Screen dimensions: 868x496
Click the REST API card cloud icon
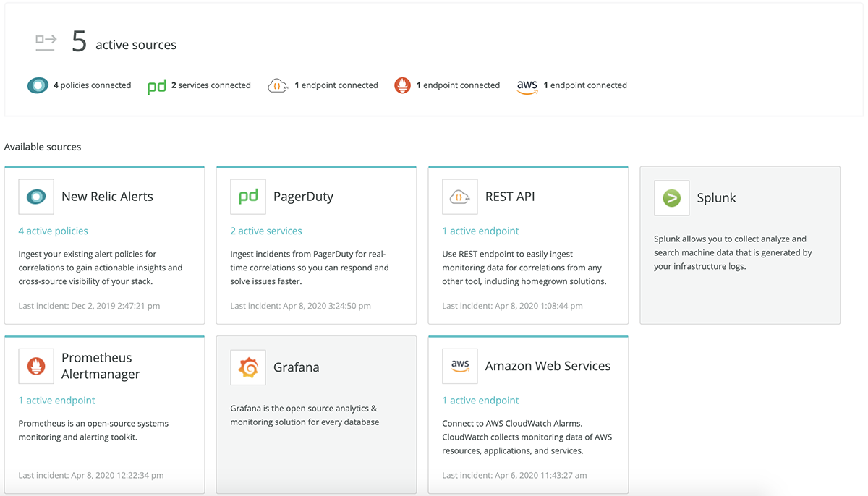click(460, 197)
